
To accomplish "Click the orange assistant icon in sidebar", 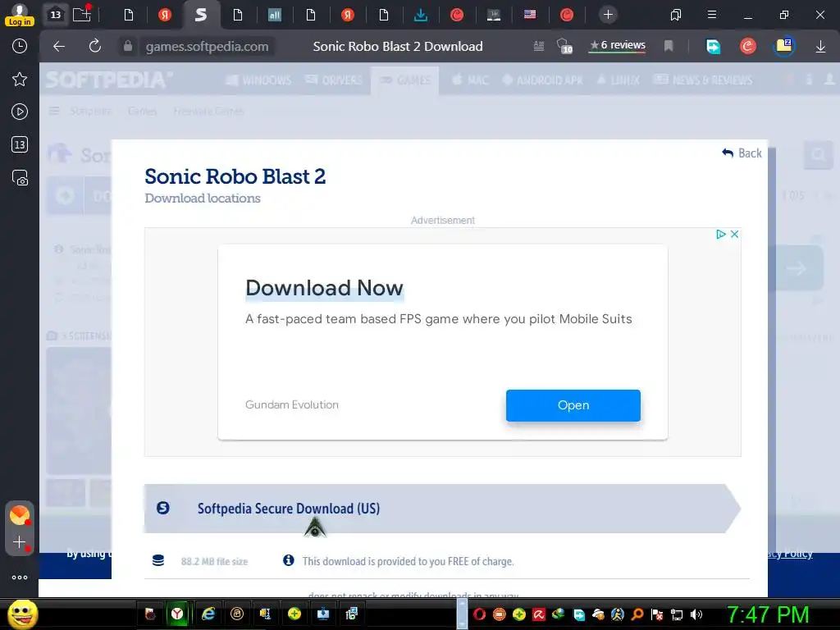I will pyautogui.click(x=20, y=515).
